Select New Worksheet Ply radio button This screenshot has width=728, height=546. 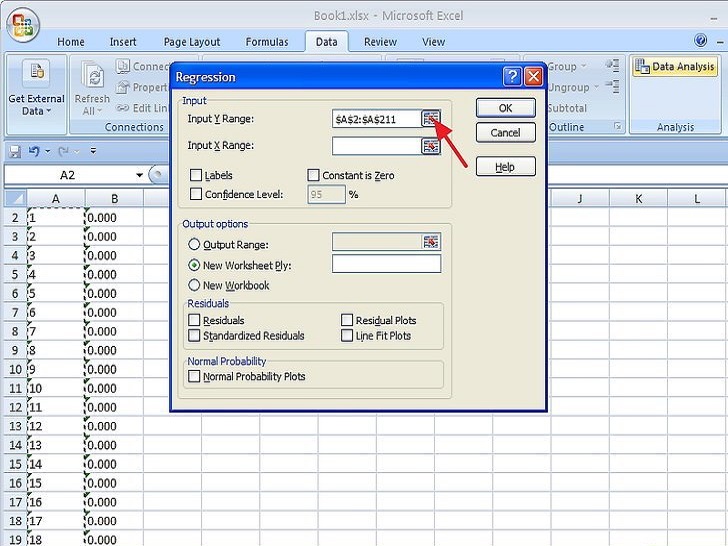point(194,265)
